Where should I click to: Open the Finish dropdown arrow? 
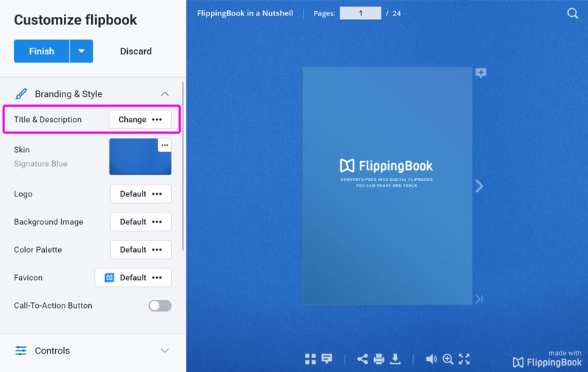click(x=82, y=51)
